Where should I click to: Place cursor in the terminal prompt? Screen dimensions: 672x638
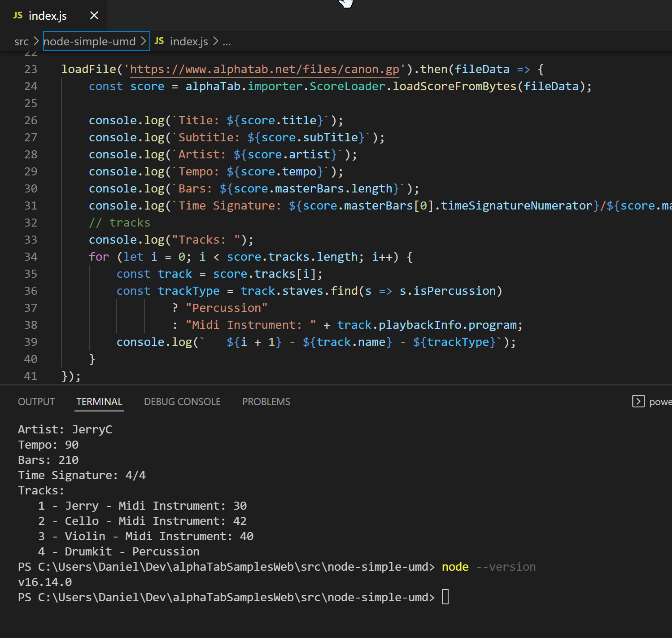(x=445, y=597)
